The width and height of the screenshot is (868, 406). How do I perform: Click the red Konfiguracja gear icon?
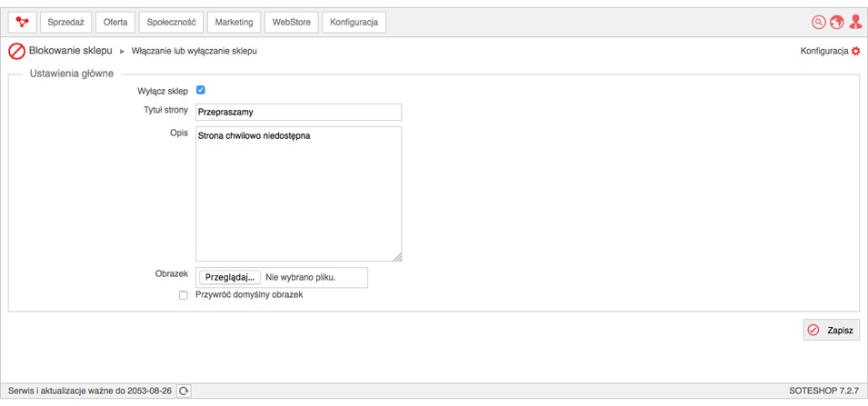(x=856, y=51)
